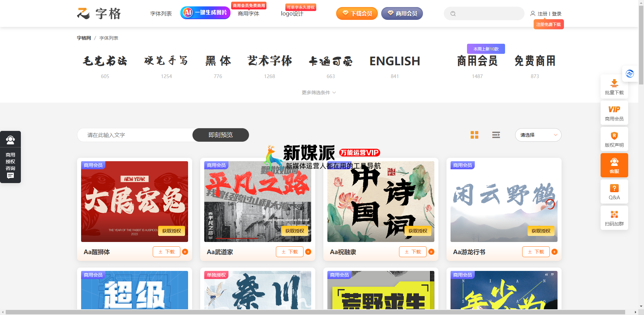Open 字体列表 nav menu item
The height and width of the screenshot is (315, 644).
tap(161, 14)
